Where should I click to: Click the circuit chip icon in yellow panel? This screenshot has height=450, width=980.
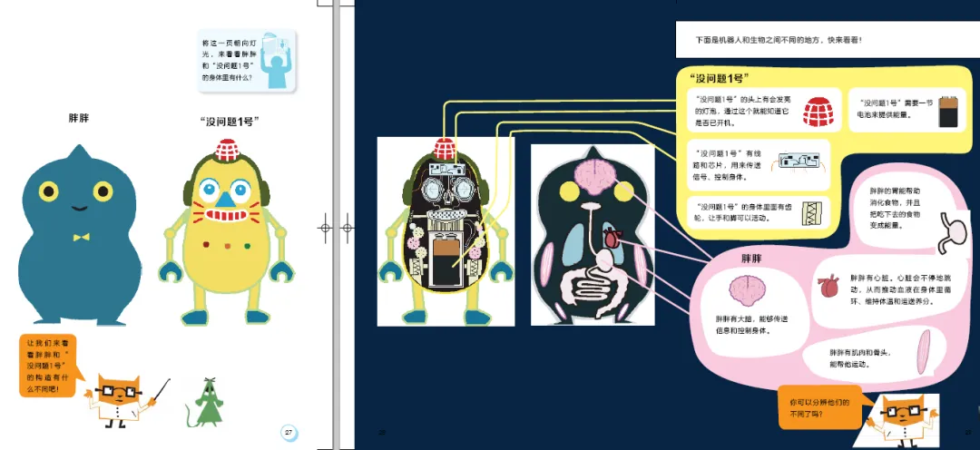click(x=799, y=162)
